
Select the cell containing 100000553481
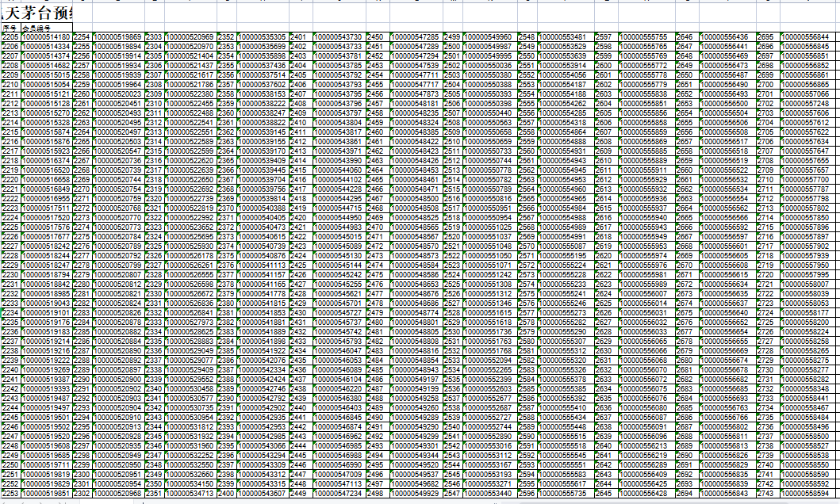click(566, 37)
